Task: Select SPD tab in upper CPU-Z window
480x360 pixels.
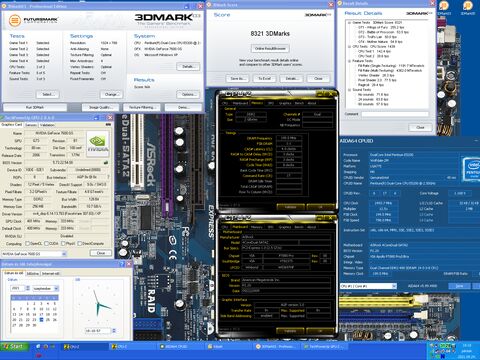Action: (271, 103)
